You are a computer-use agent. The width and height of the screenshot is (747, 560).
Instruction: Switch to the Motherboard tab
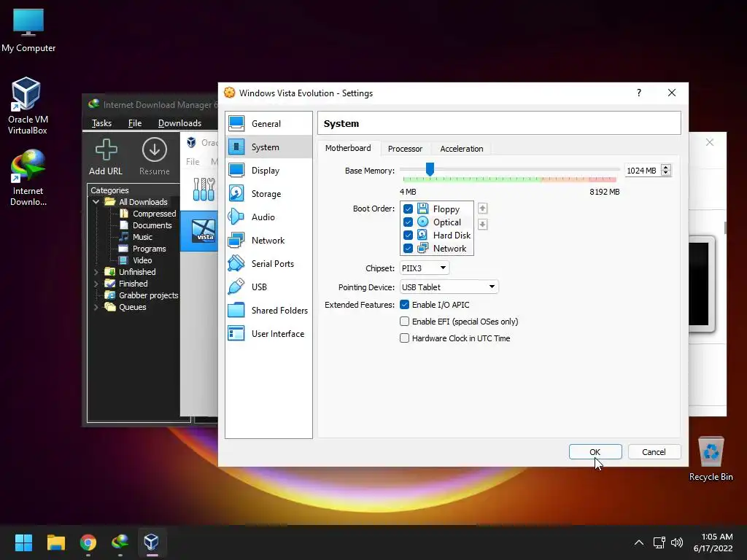(x=348, y=149)
